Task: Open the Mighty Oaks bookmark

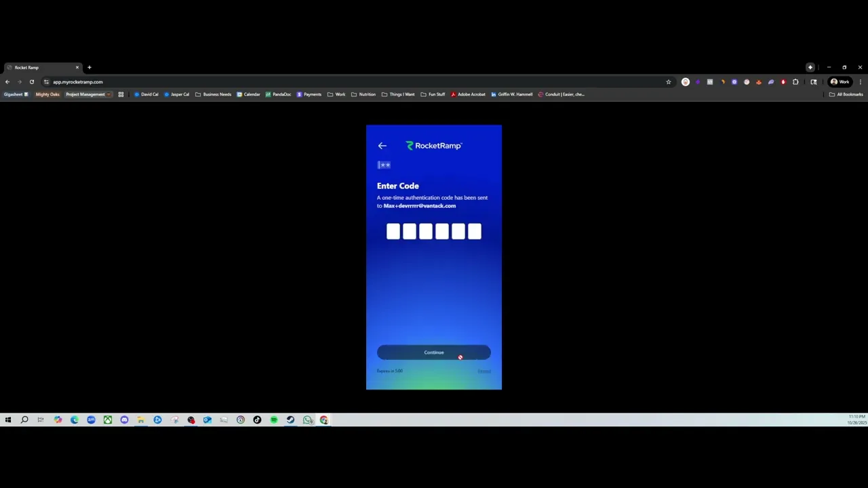Action: pos(47,94)
